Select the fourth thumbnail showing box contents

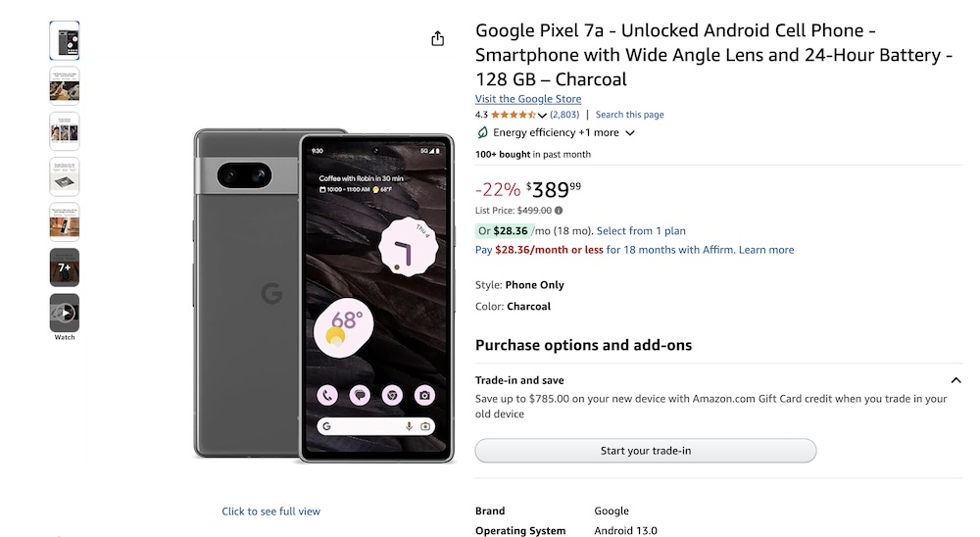point(65,176)
